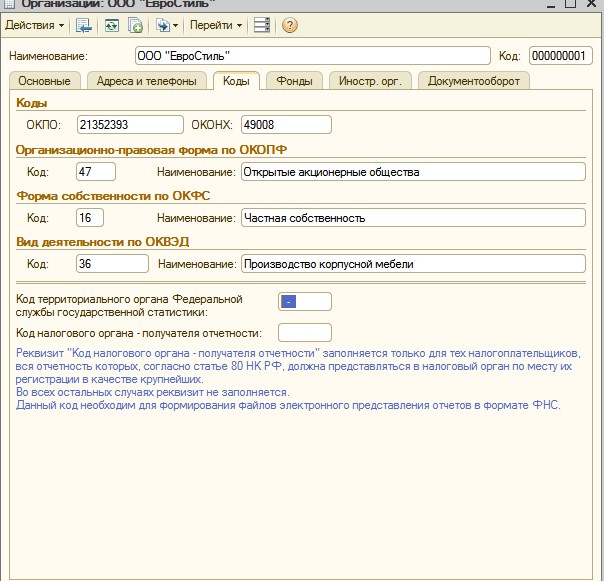Viewport: 604px width, 581px height.
Task: Click the ОКОНХ label
Action: (x=212, y=125)
